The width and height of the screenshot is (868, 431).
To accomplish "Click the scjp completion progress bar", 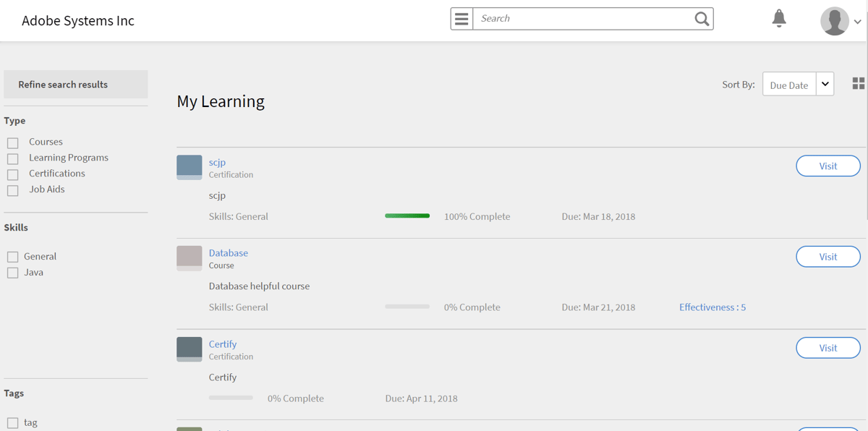I will (407, 215).
